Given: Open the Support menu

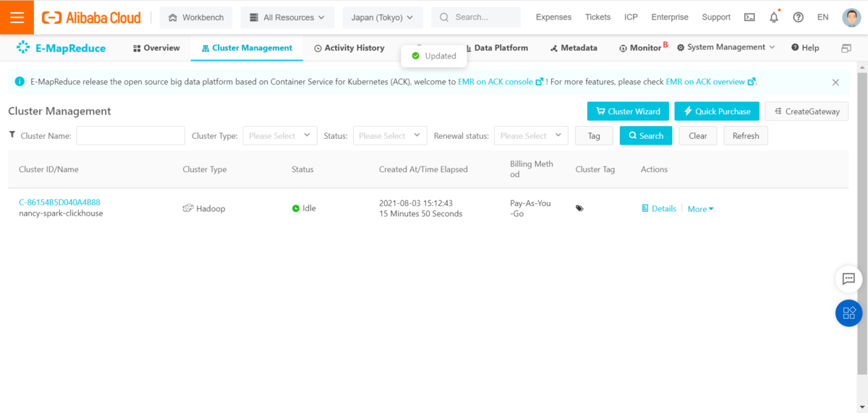Looking at the screenshot, I should tap(716, 17).
